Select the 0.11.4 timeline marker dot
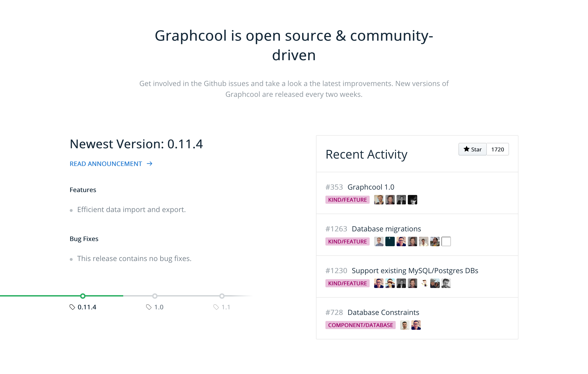Viewport: 588px width, 374px height. tap(83, 296)
